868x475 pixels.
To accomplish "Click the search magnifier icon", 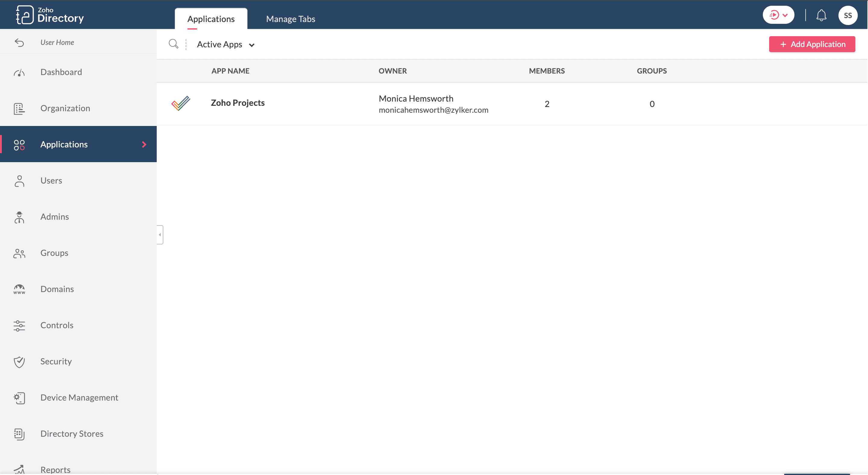I will click(x=173, y=44).
